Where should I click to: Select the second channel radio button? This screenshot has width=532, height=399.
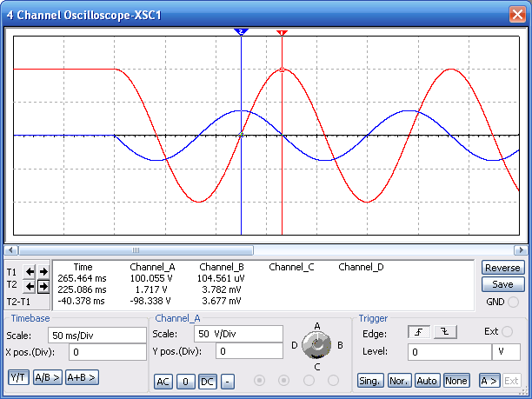283,381
